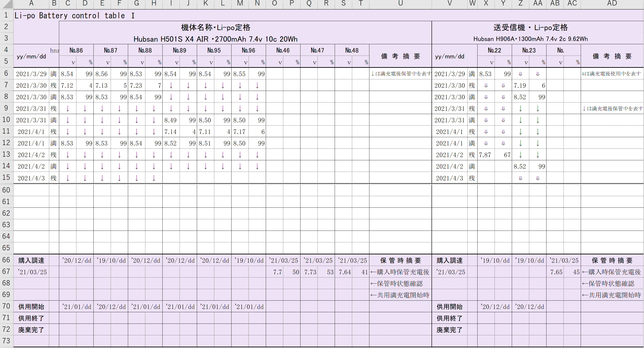644x348 pixels.
Task: Click the cell containing voltage 7.87
Action: 485,155
